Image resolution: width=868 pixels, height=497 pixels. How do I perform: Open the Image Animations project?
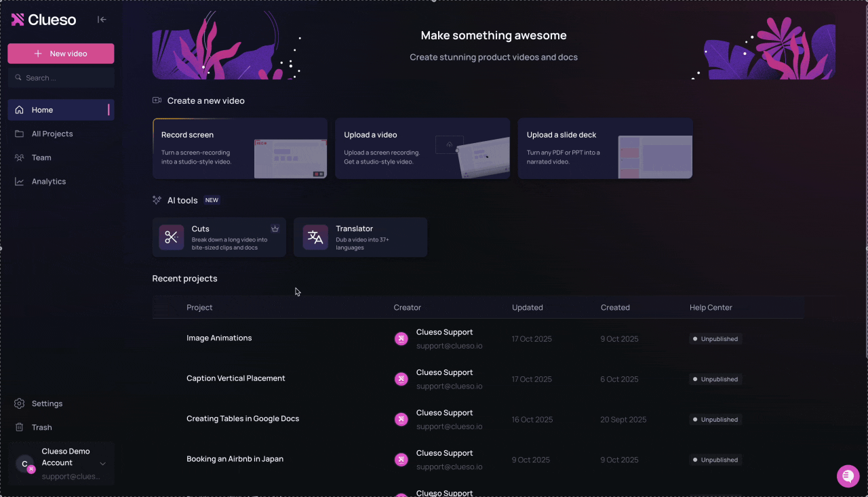click(x=219, y=338)
